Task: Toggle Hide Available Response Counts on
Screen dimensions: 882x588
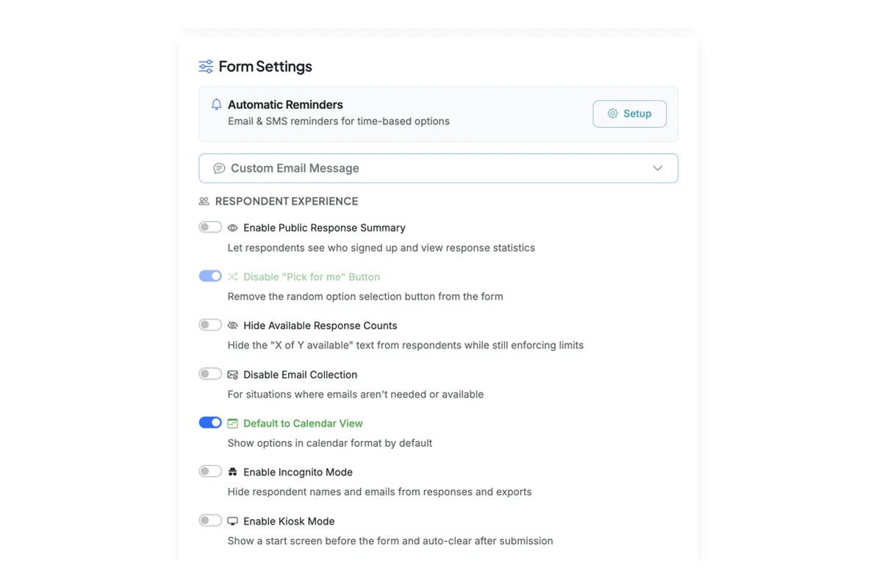Action: (210, 324)
